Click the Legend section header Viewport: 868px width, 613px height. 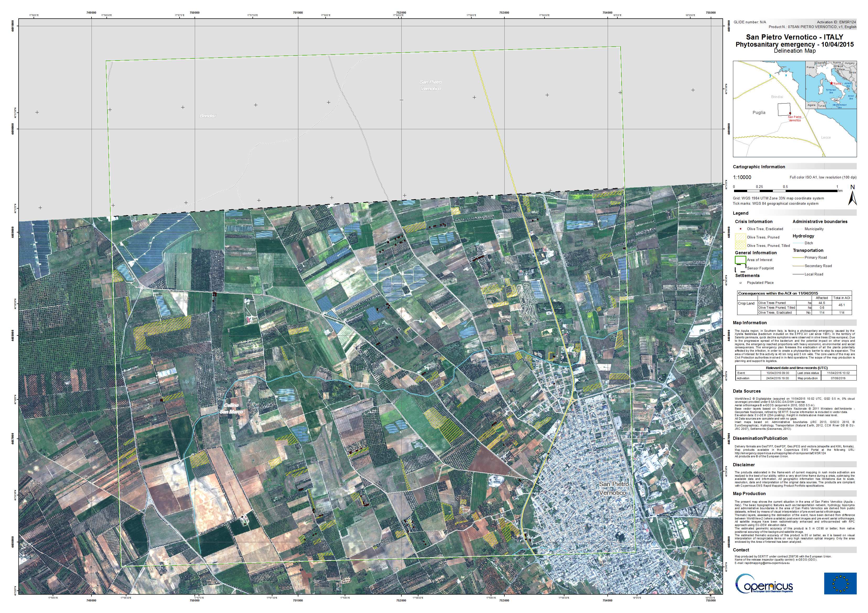pyautogui.click(x=740, y=214)
